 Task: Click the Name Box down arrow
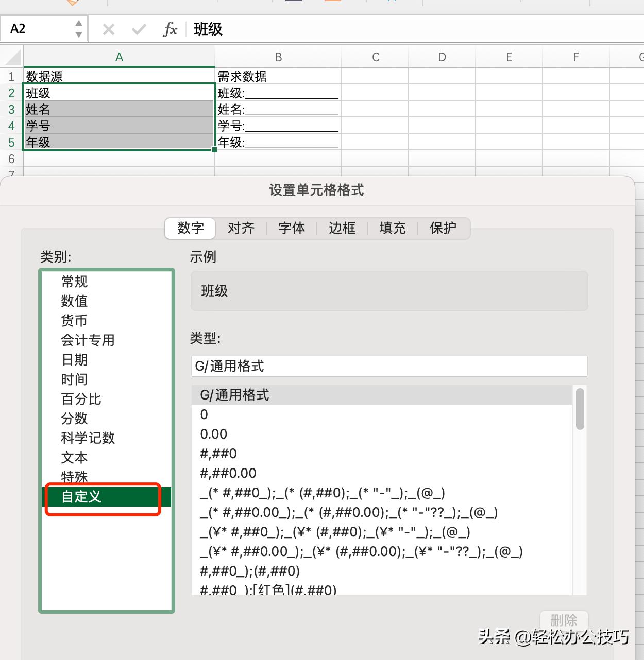78,34
